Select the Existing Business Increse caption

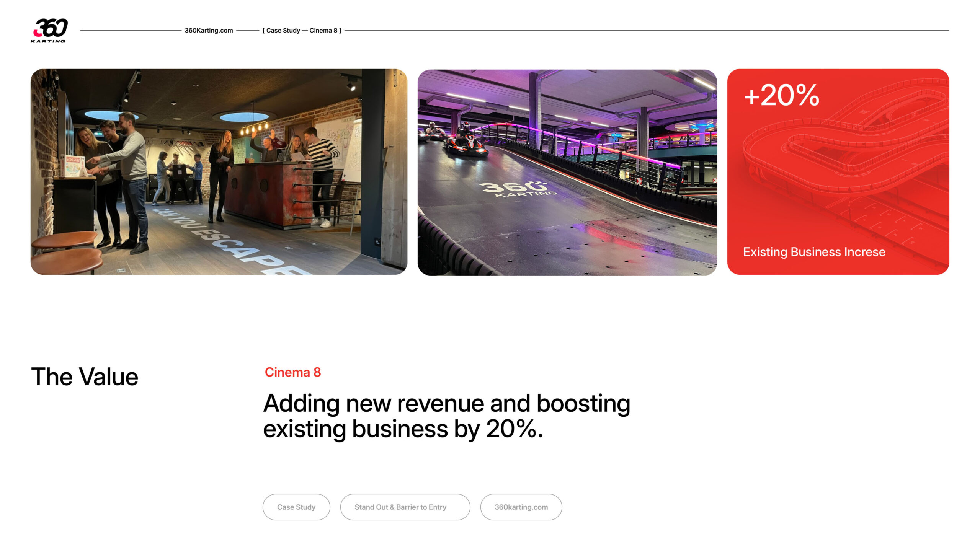coord(814,252)
